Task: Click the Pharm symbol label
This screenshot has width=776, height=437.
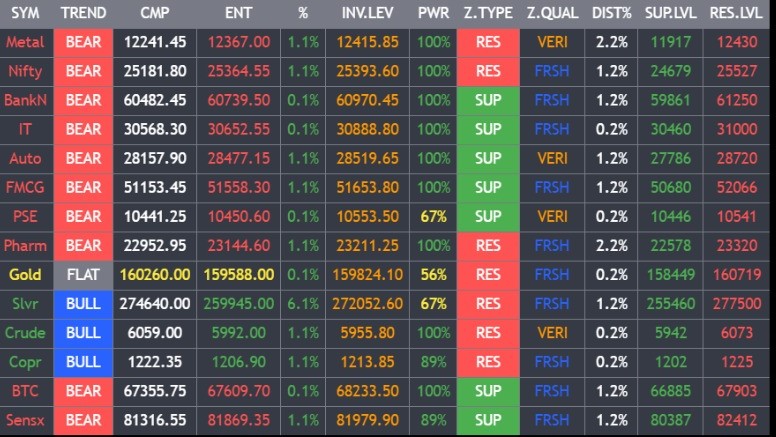Action: click(25, 245)
